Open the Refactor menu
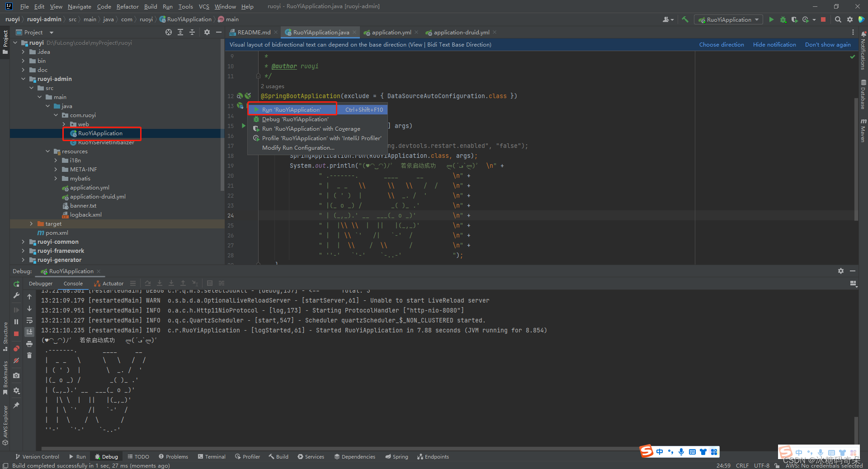Viewport: 868px width, 469px height. [127, 6]
